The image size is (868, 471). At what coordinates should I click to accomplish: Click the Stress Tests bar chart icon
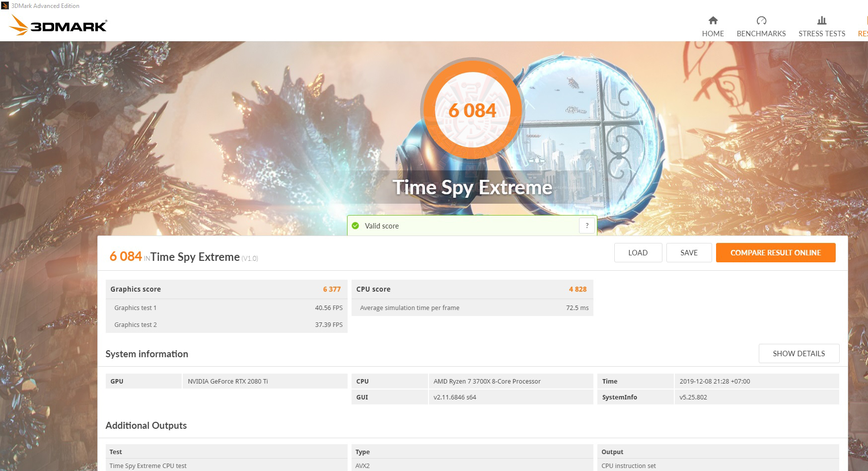[822, 20]
